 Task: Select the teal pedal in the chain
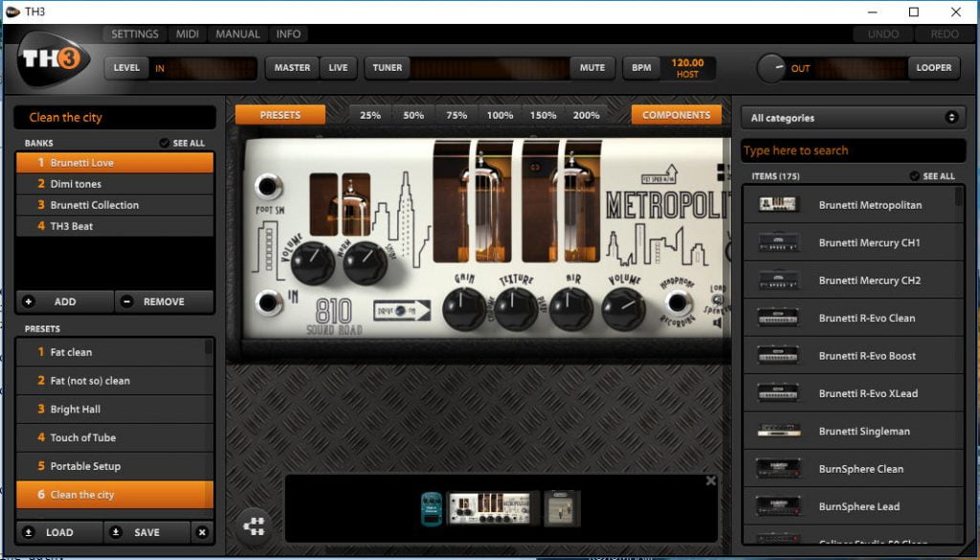coord(432,508)
